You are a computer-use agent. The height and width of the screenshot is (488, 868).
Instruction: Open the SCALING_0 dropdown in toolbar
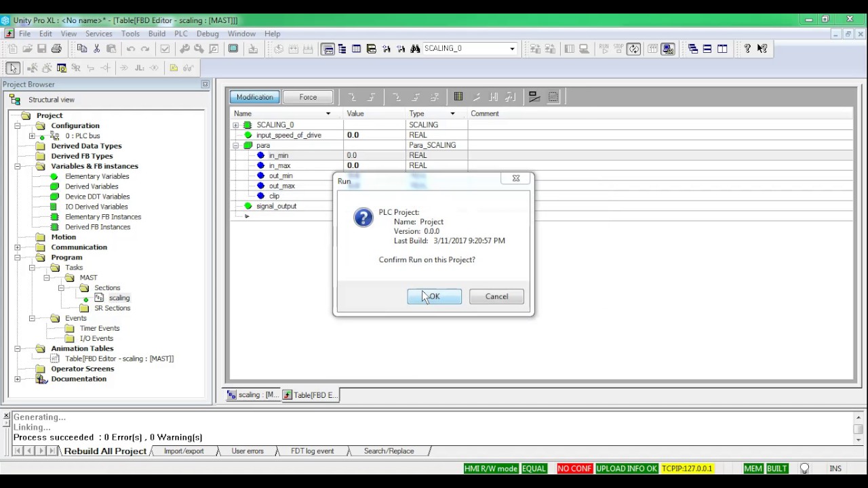[x=512, y=49]
